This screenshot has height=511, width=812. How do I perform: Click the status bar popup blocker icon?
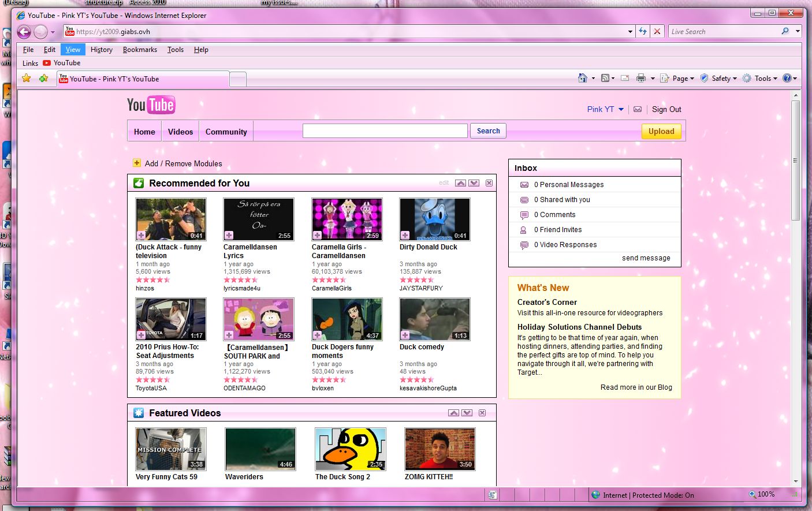(x=492, y=495)
